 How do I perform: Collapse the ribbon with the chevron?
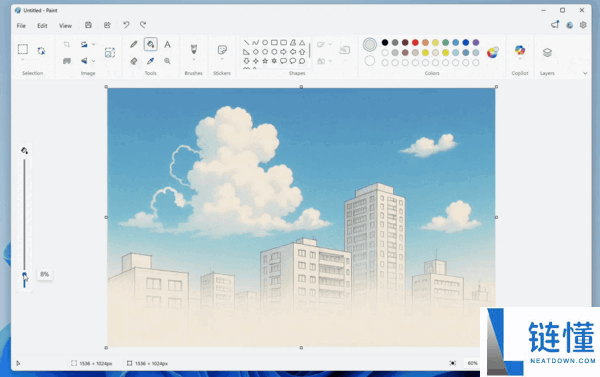tap(585, 73)
